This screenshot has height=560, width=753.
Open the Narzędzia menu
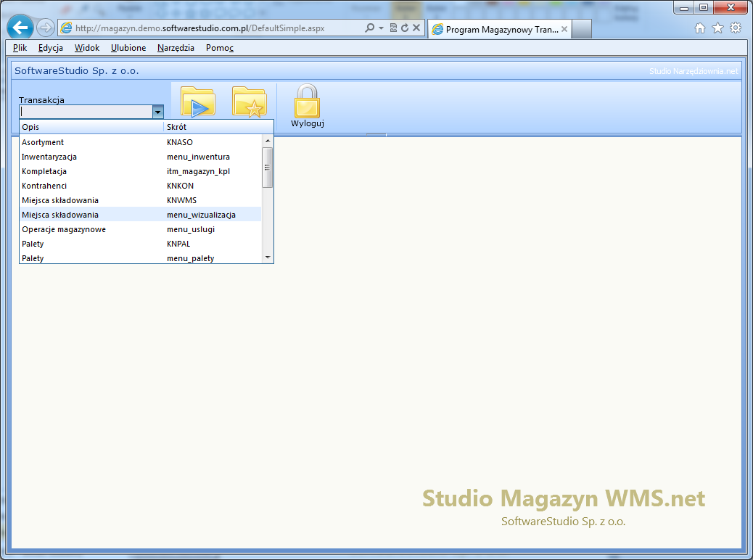pos(176,48)
